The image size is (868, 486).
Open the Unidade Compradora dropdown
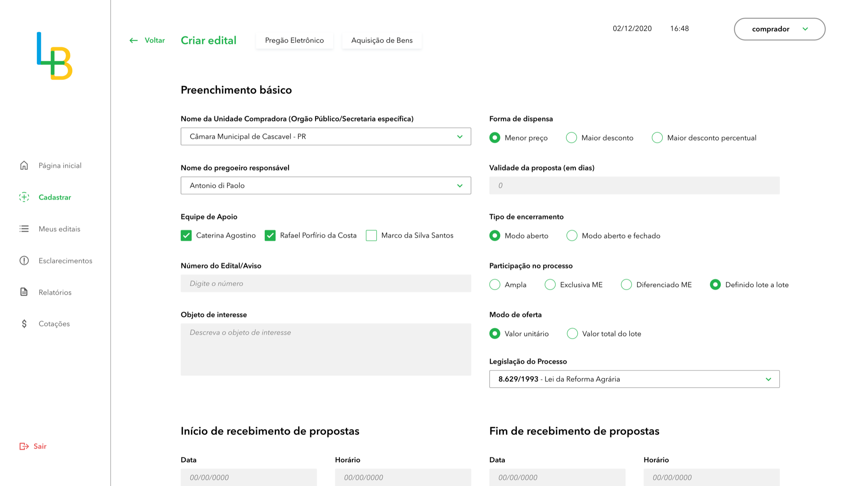(x=326, y=136)
